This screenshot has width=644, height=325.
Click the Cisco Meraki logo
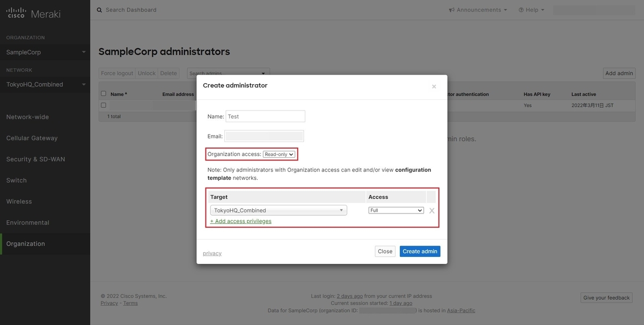[33, 13]
